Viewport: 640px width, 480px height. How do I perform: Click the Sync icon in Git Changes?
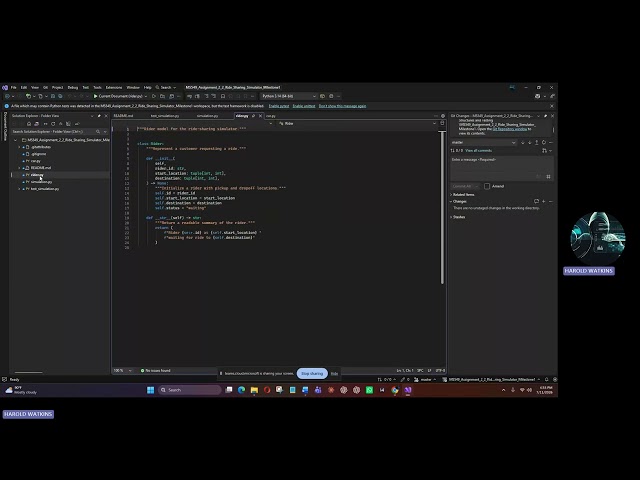click(x=544, y=142)
